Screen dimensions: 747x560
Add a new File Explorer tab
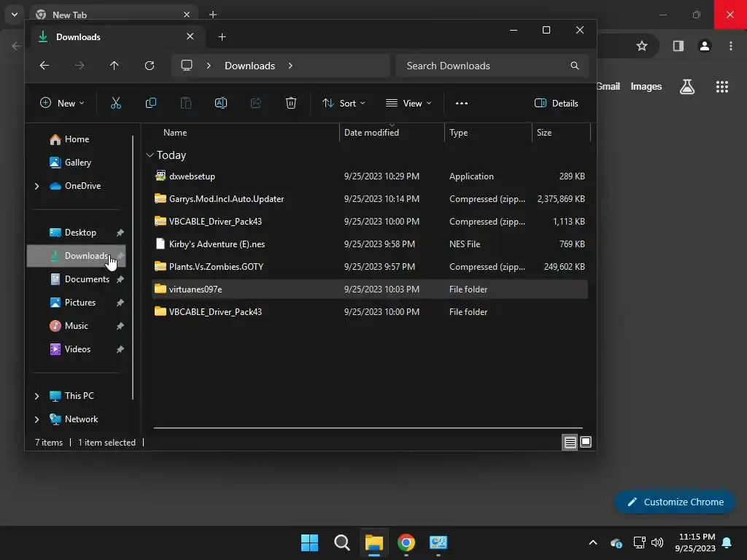pos(222,36)
